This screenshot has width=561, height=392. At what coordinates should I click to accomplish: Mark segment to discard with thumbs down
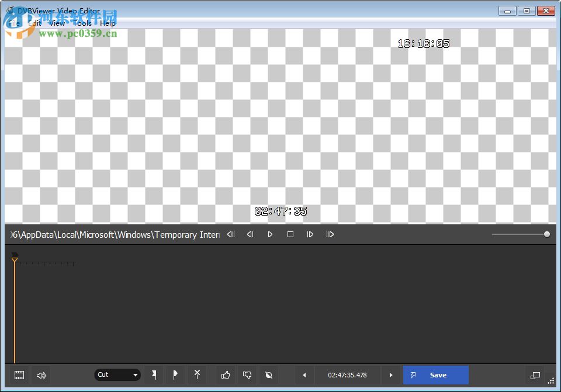click(x=247, y=375)
